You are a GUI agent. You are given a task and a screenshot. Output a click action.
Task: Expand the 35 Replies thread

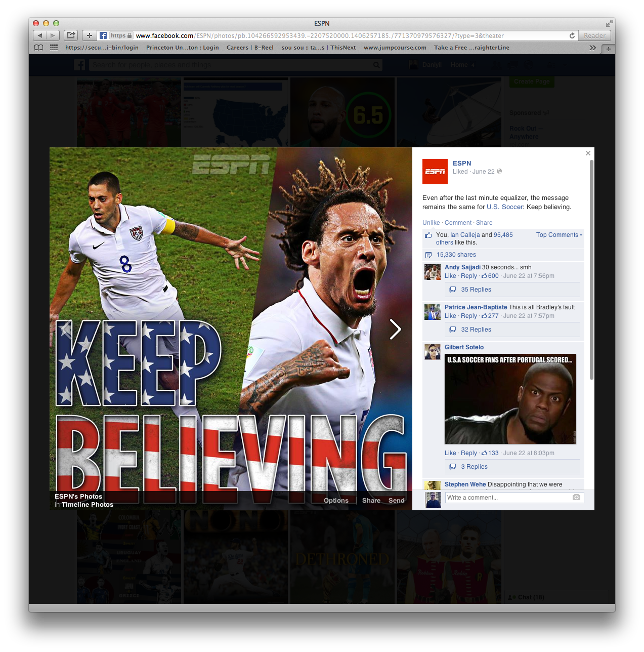(x=476, y=290)
